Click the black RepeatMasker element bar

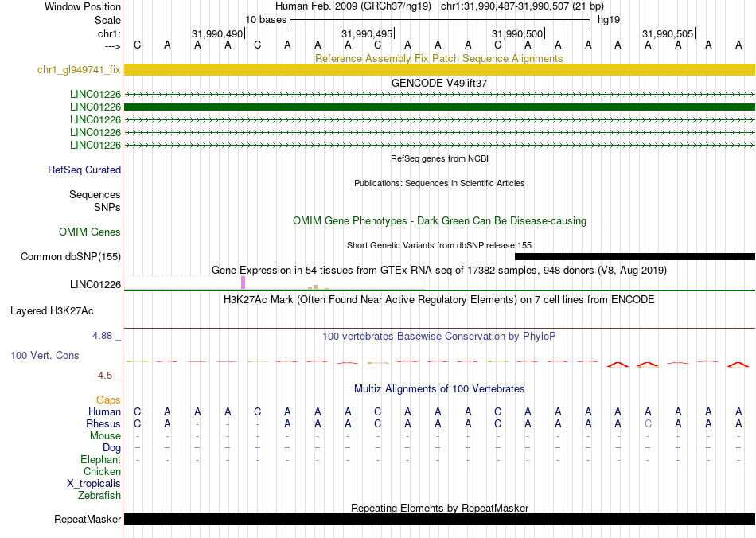click(440, 519)
